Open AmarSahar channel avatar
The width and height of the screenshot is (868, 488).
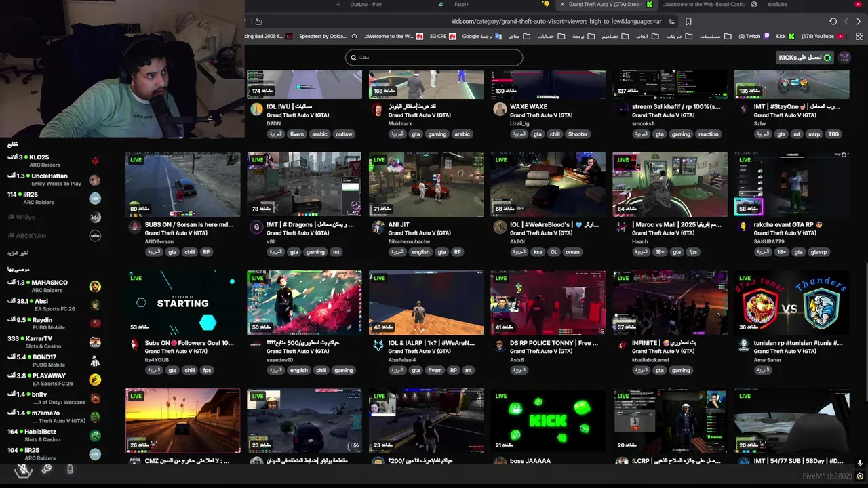744,345
